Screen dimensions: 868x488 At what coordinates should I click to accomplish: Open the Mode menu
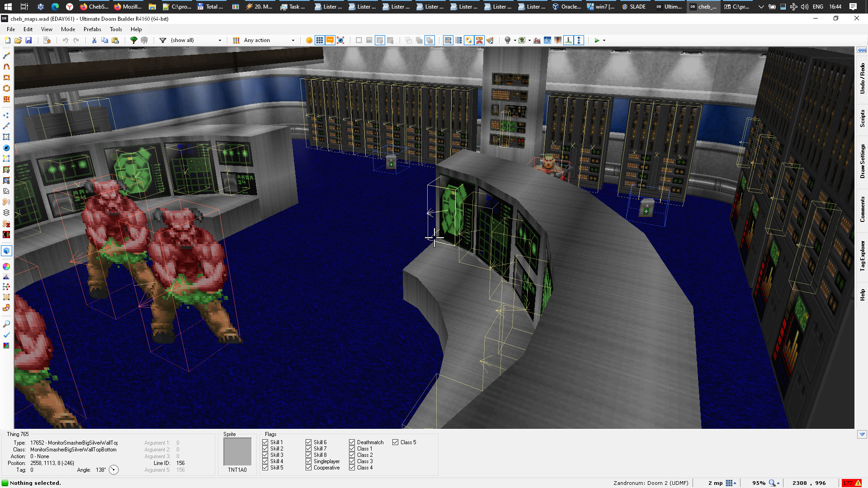pos(68,29)
